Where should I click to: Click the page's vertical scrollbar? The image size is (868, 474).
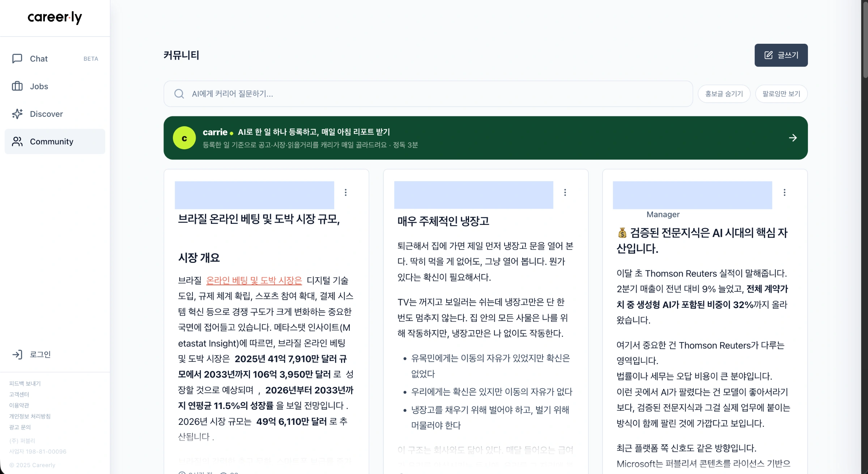(x=865, y=40)
